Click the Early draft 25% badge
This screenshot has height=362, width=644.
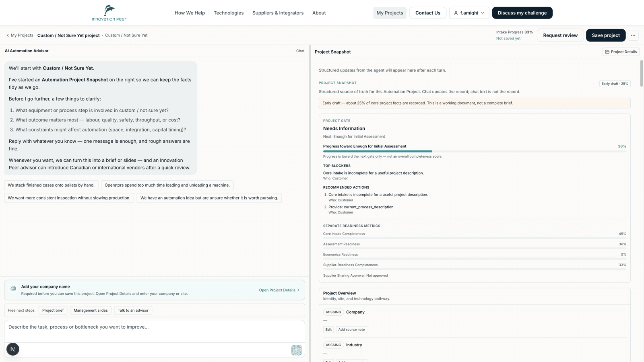pyautogui.click(x=615, y=84)
